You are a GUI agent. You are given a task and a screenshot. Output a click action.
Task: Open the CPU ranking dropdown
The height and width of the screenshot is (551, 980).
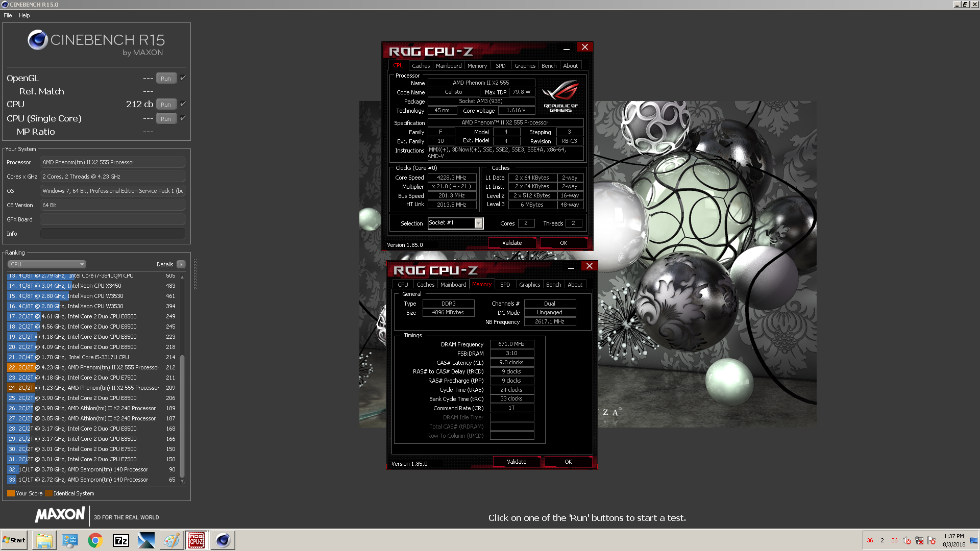pyautogui.click(x=47, y=264)
